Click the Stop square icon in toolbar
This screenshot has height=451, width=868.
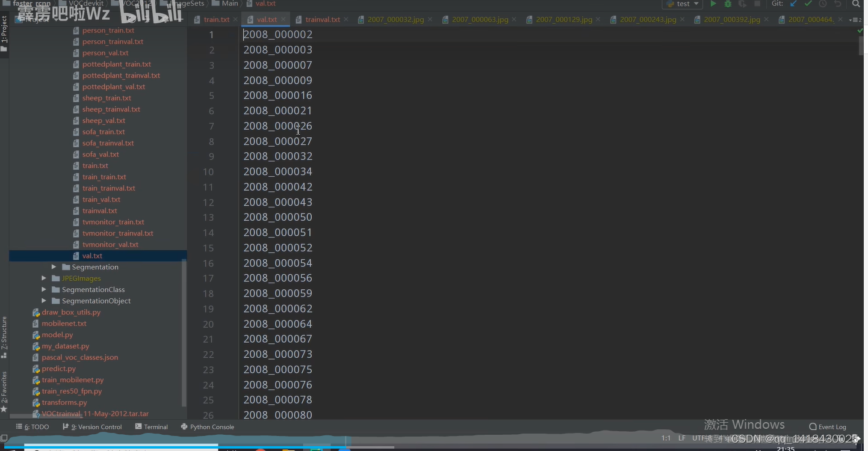coord(757,4)
